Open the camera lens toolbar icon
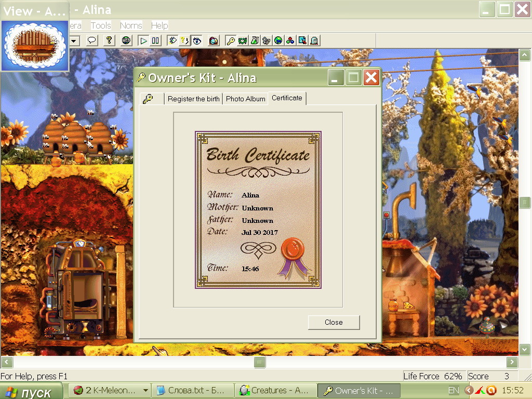This screenshot has height=399, width=532. (x=214, y=41)
